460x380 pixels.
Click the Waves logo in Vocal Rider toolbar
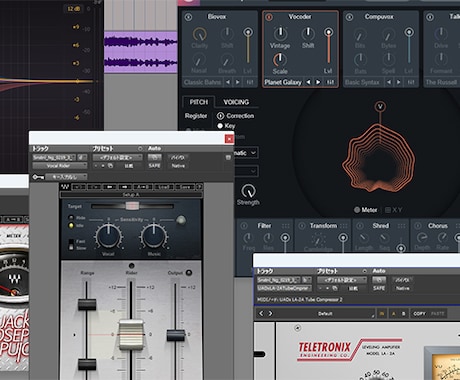point(65,187)
